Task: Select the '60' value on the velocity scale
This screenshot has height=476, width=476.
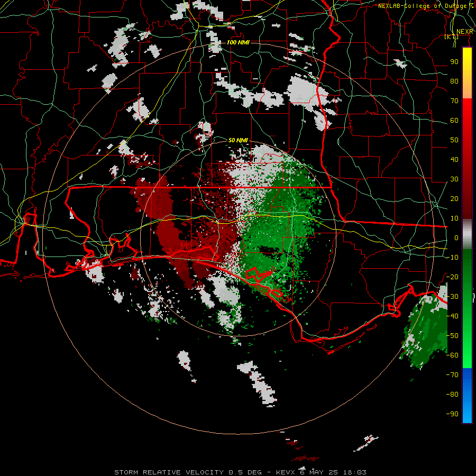Action: tap(454, 121)
